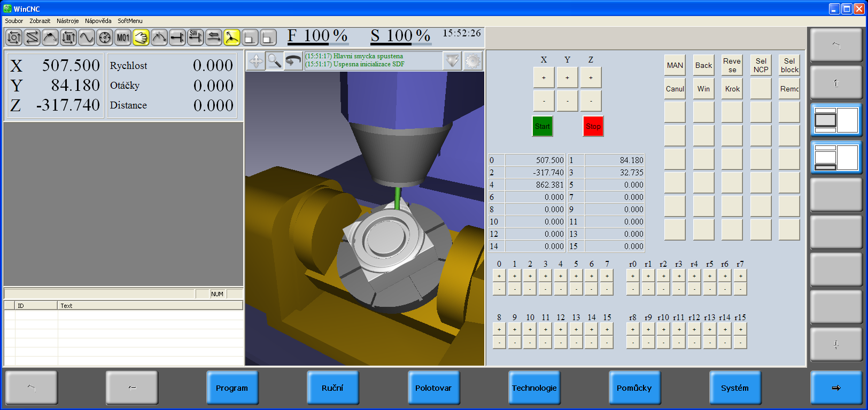Select the upper blue screen layout icon

[x=836, y=120]
